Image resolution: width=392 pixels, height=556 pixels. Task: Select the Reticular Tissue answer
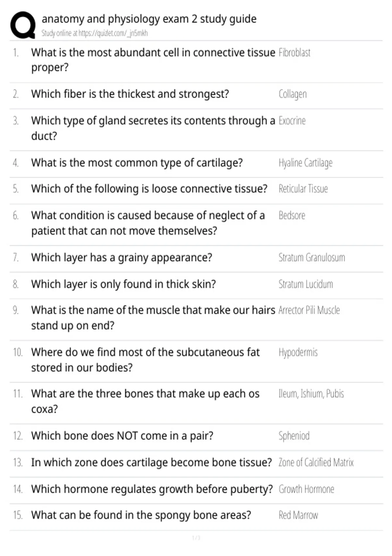pyautogui.click(x=303, y=189)
